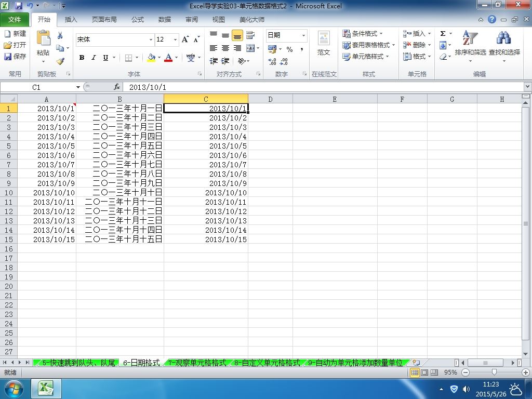The height and width of the screenshot is (399, 532).
Task: Switch to the 公式 ribbon tab
Action: [x=137, y=20]
